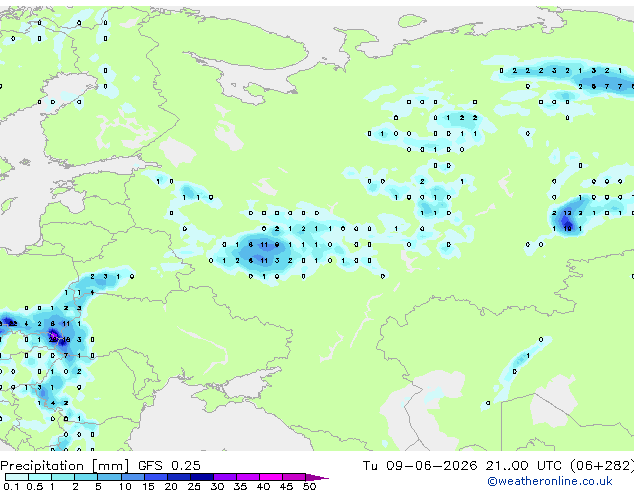Screen dimensions: 634x490
Task: Select legend swatch between 15 and 20
Action: point(156,477)
